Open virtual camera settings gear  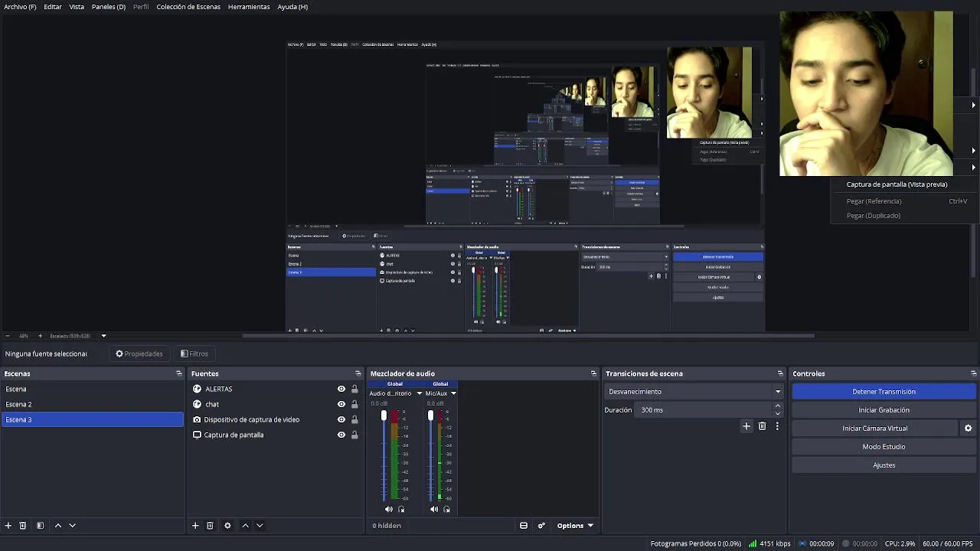tap(968, 429)
